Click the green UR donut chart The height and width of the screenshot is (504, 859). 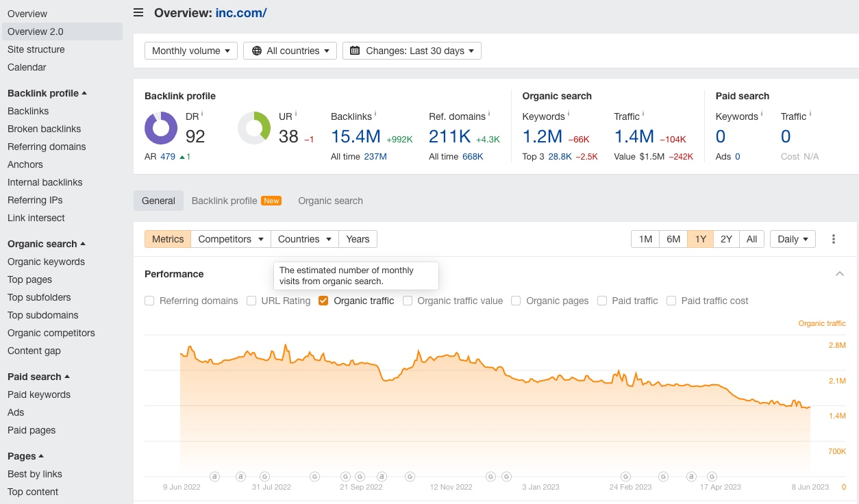pos(254,128)
